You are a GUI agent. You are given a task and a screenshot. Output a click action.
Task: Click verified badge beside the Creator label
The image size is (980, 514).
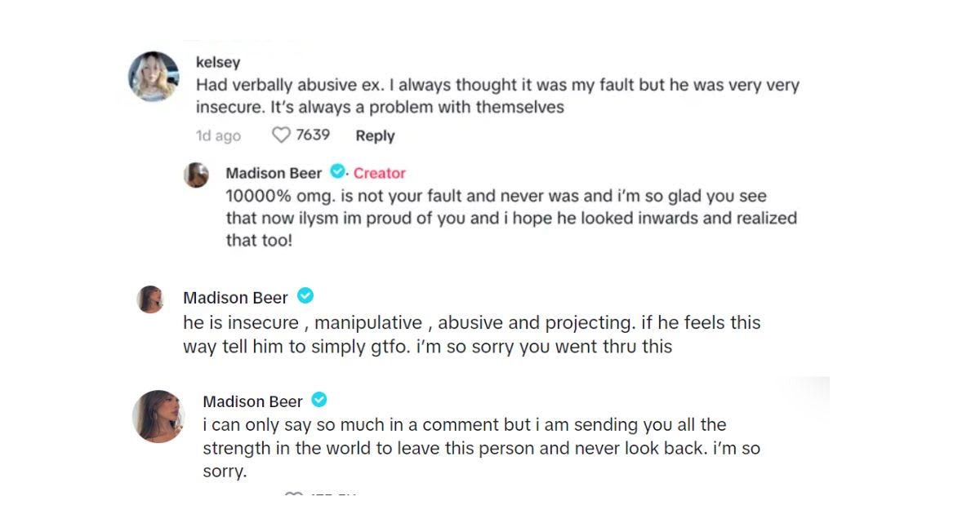tap(337, 172)
